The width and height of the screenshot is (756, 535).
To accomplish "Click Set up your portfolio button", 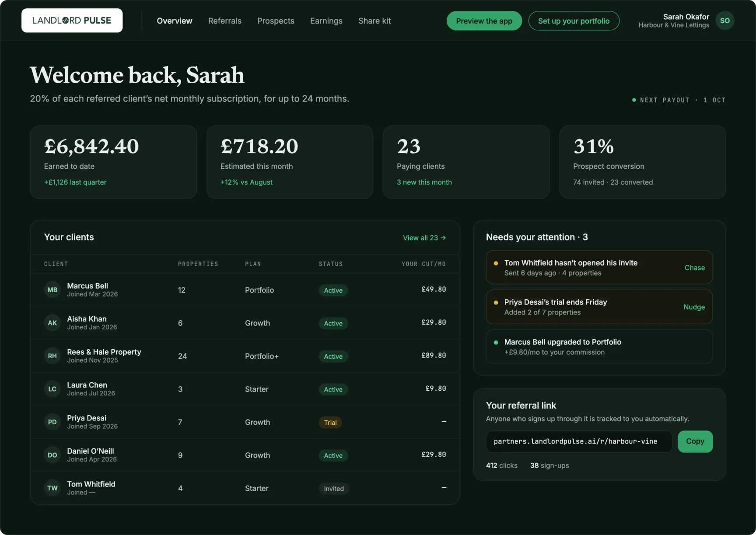I will point(574,21).
